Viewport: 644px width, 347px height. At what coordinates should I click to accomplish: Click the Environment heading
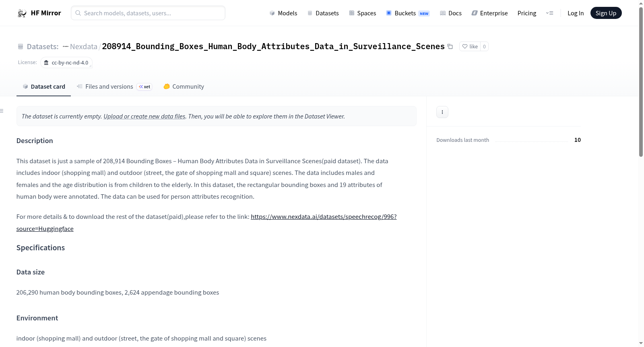tap(37, 318)
